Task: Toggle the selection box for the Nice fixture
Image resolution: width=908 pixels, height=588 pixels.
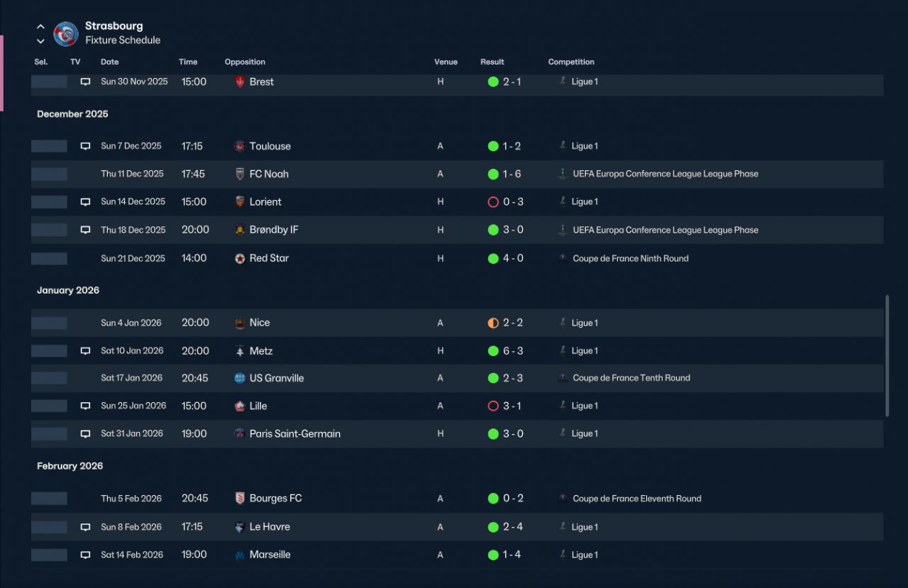Action: click(x=50, y=323)
